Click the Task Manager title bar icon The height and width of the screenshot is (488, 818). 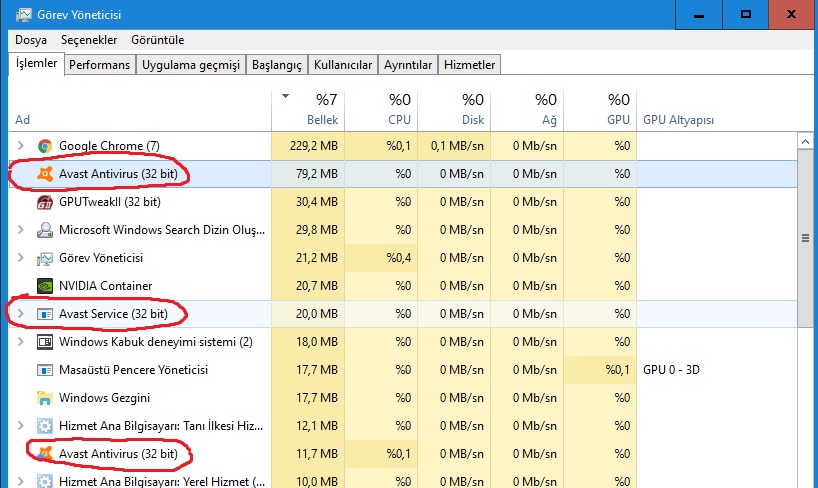coord(23,15)
